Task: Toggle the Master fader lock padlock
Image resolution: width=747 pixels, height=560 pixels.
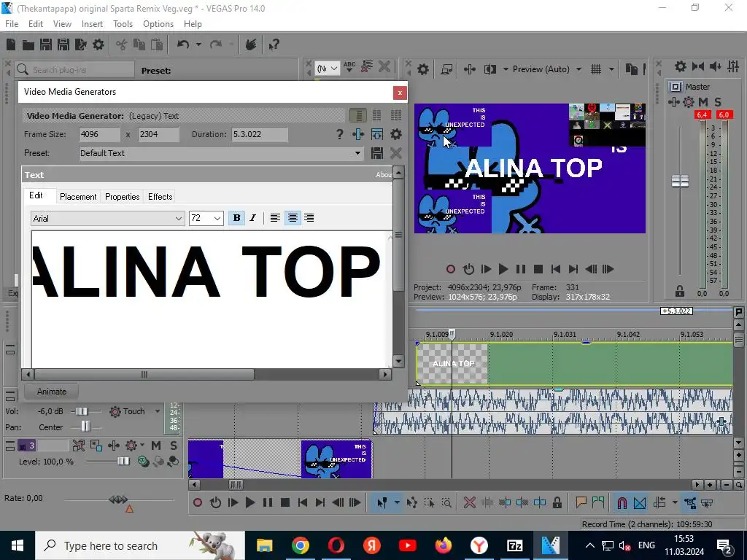Action: [680, 291]
